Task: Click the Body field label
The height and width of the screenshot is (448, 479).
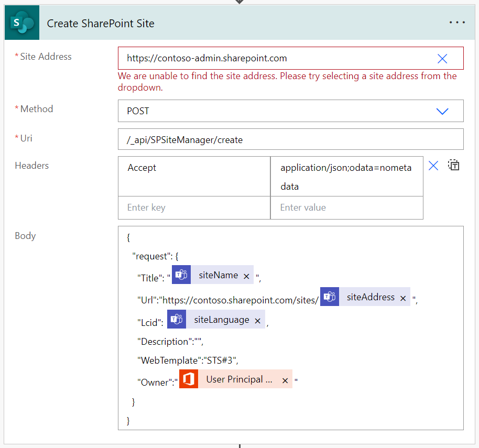Action: (x=25, y=236)
